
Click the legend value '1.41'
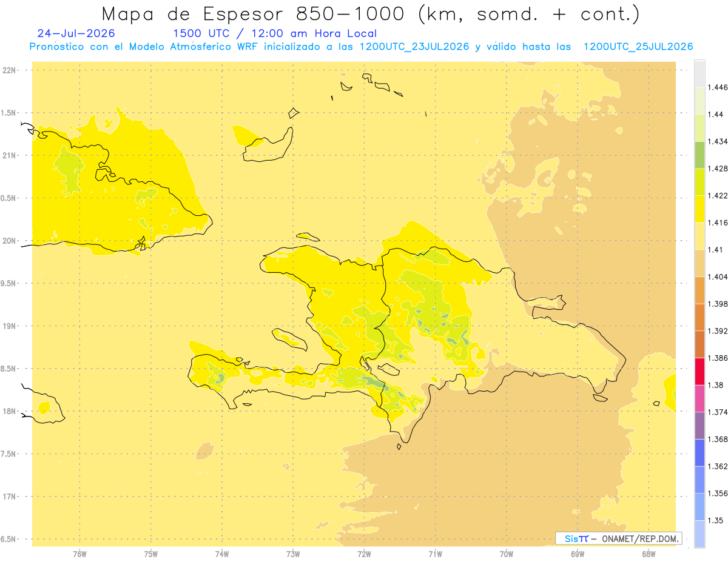(716, 250)
